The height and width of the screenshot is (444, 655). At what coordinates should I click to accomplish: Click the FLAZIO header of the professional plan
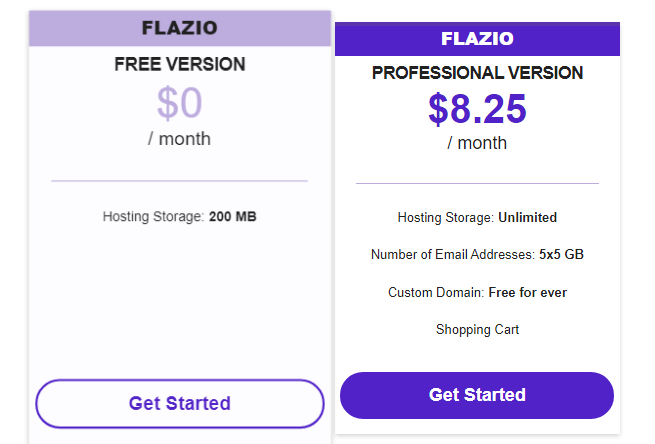(x=477, y=39)
